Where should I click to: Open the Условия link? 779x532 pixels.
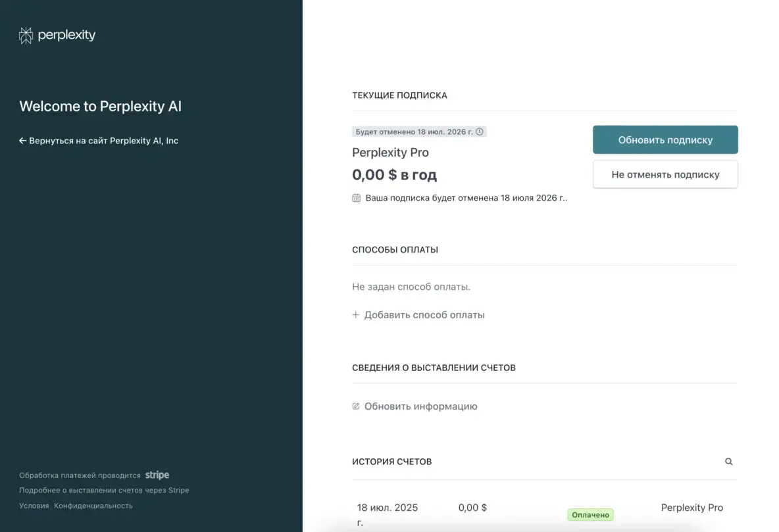(34, 505)
